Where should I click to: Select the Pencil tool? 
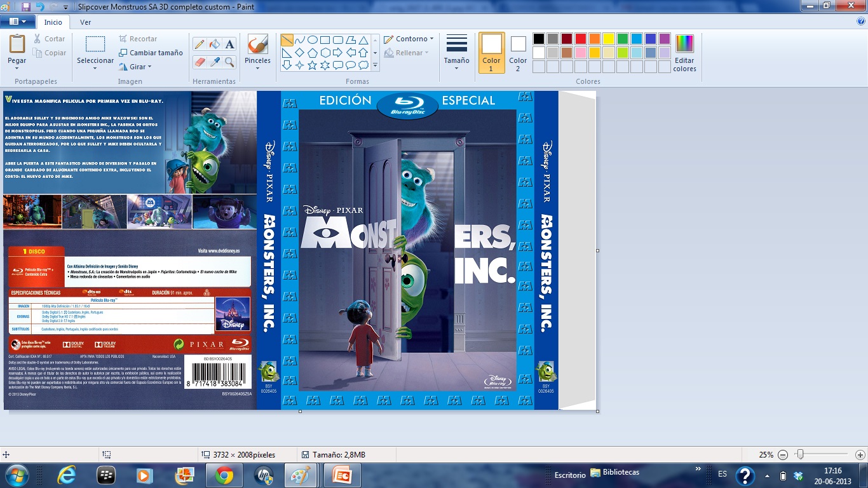(200, 44)
